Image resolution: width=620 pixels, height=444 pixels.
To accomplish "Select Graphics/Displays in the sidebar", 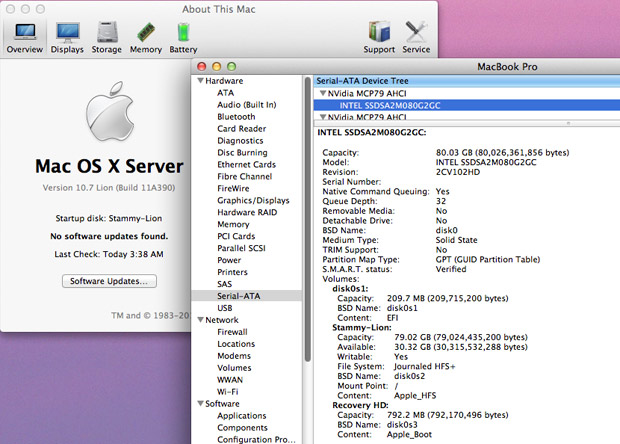I will 253,200.
